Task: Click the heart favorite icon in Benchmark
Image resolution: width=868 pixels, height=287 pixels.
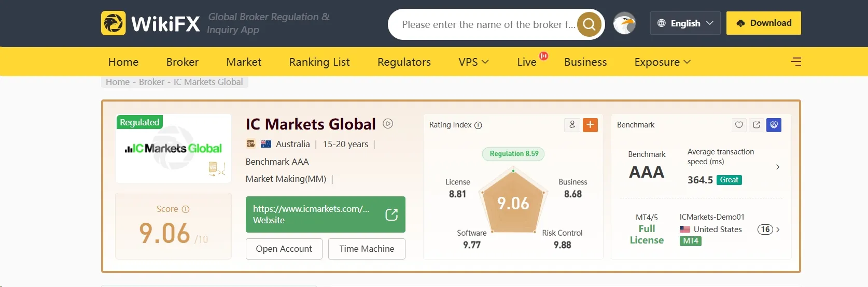Action: (739, 125)
